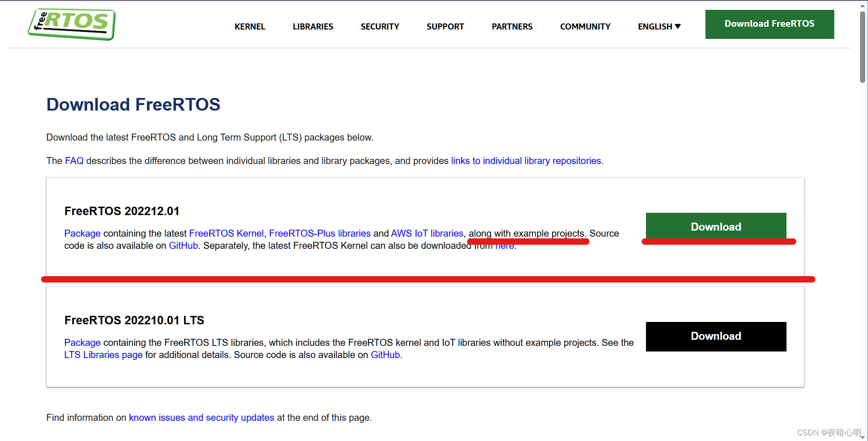This screenshot has width=868, height=441.
Task: Open the KERNEL menu
Action: point(250,27)
